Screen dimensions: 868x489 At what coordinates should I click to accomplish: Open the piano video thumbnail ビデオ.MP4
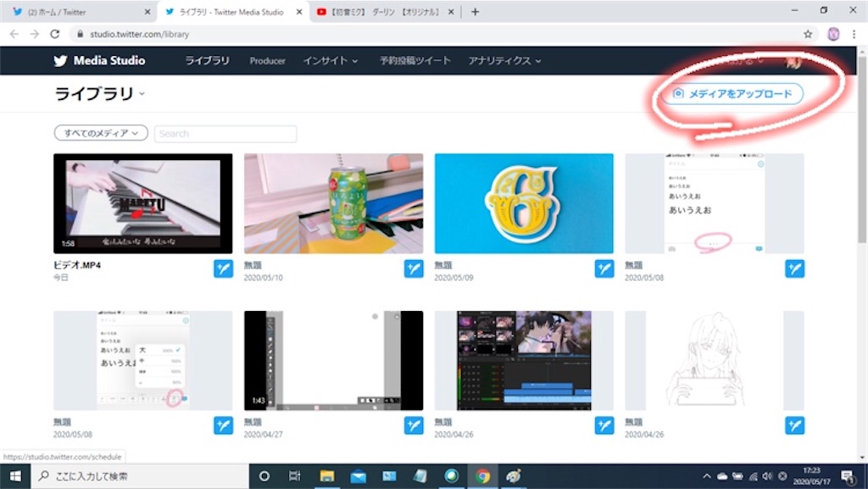[x=142, y=203]
